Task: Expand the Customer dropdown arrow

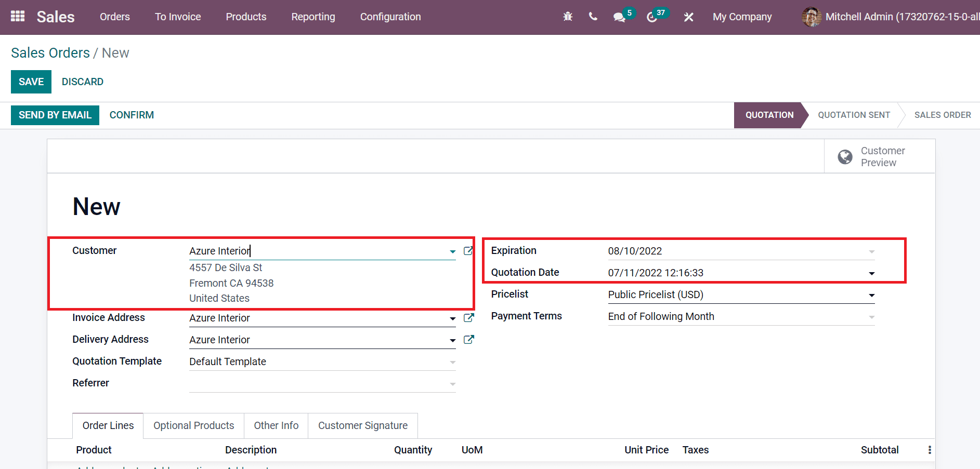Action: (x=452, y=251)
